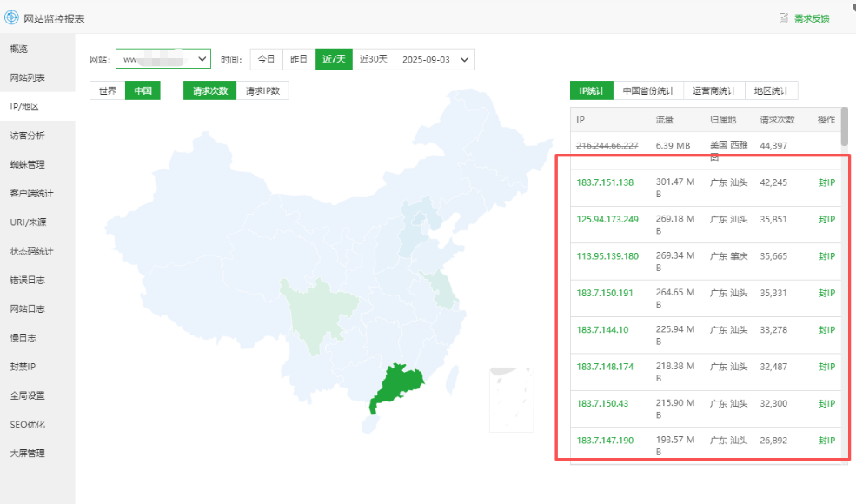Open the 中国省份统计 tab
The height and width of the screenshot is (504, 856).
coord(648,90)
